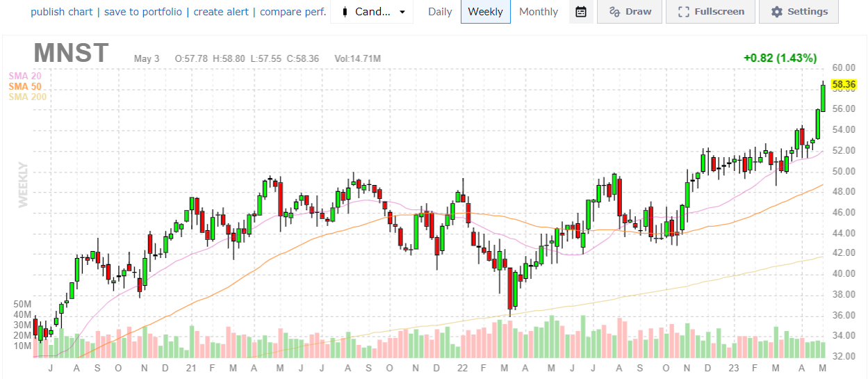868x379 pixels.
Task: Click compare perf. link
Action: point(293,12)
